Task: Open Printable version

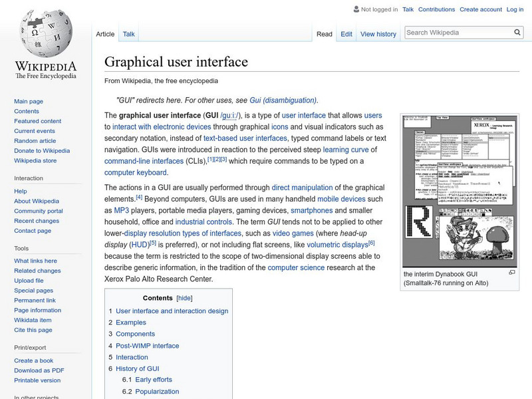Action: click(x=37, y=380)
